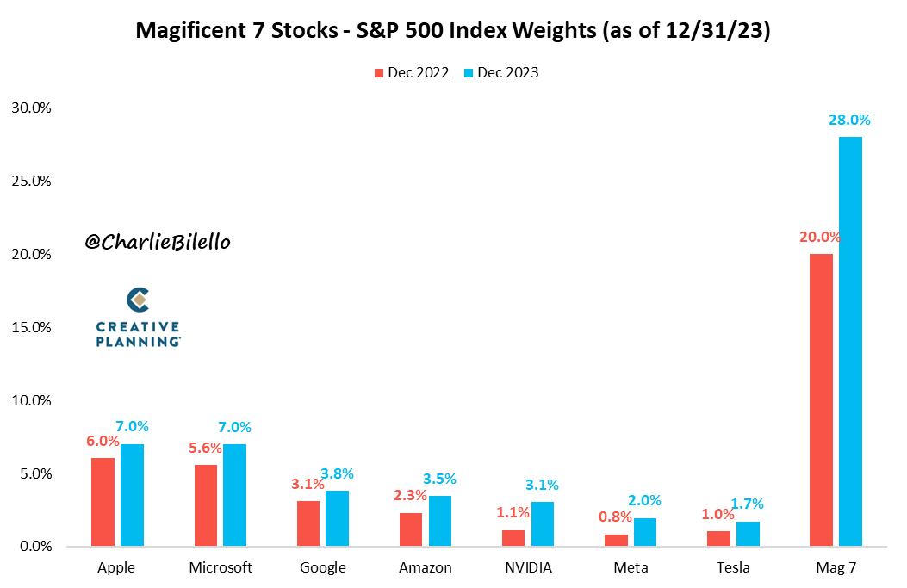Click the 30.0% y-axis label
Image resolution: width=907 pixels, height=588 pixels.
click(30, 108)
